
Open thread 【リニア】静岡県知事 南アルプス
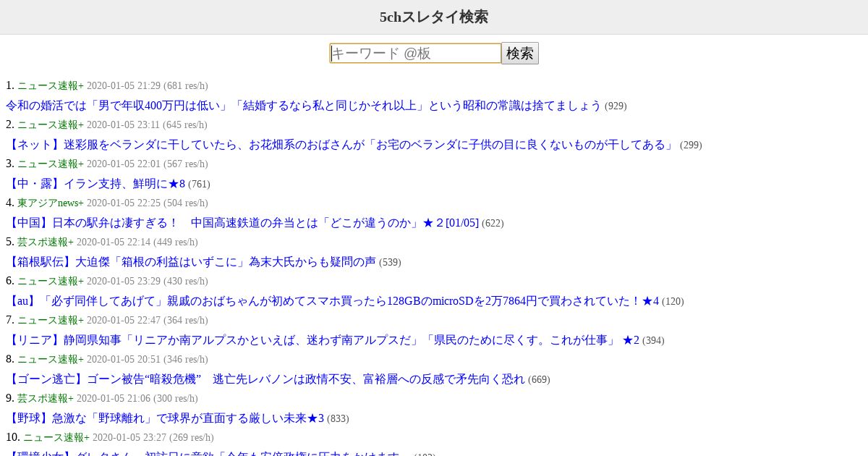point(323,340)
